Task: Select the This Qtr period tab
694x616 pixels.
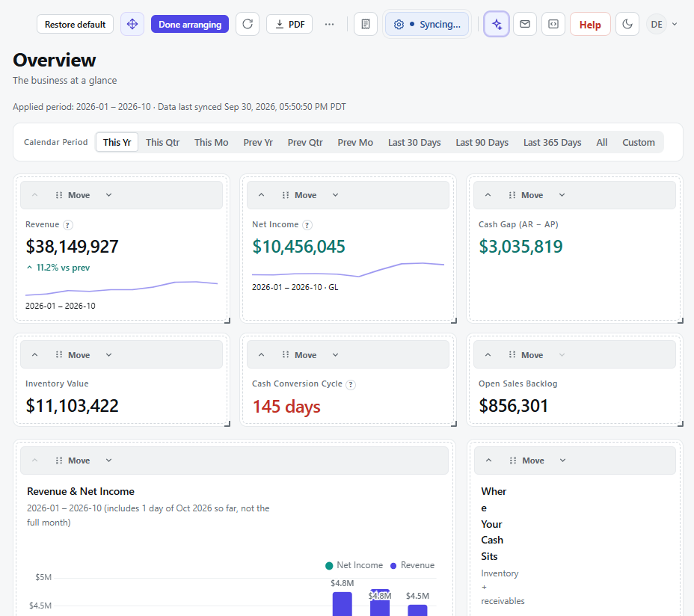Action: pos(163,143)
